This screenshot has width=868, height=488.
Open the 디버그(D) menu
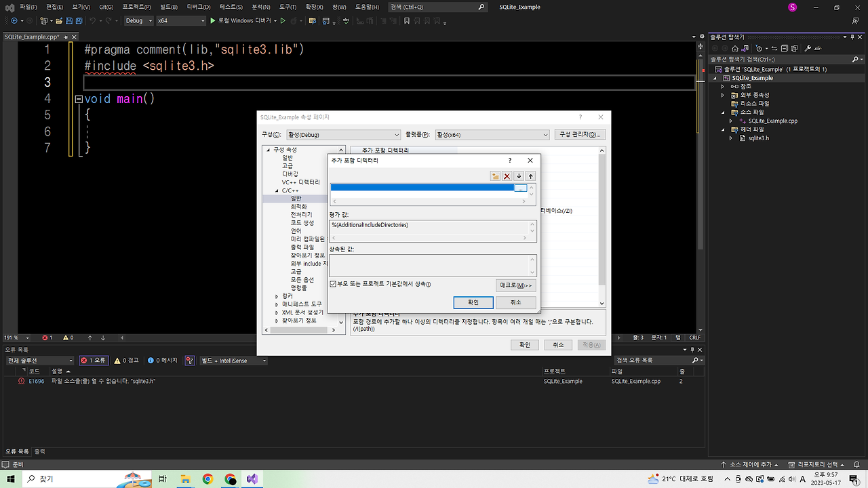tap(199, 7)
